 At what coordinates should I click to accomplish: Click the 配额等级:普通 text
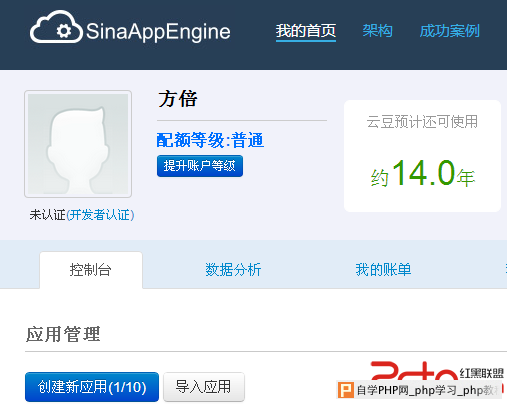click(x=210, y=140)
